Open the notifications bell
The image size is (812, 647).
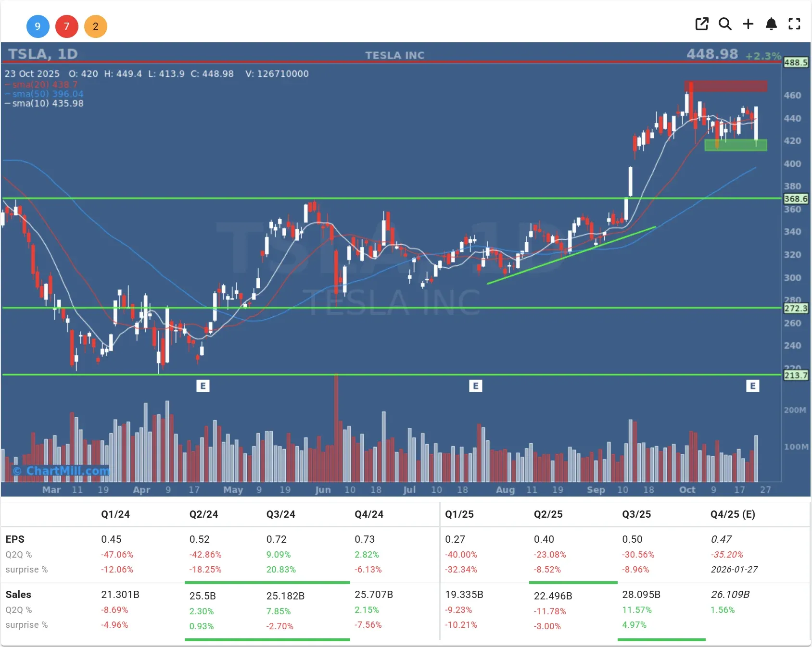coord(771,24)
